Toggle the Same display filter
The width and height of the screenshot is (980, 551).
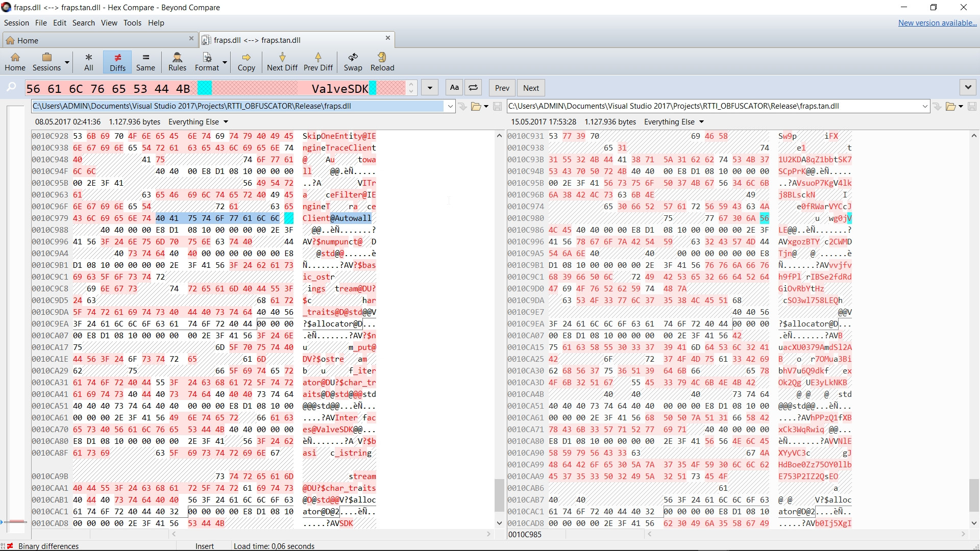click(x=145, y=61)
